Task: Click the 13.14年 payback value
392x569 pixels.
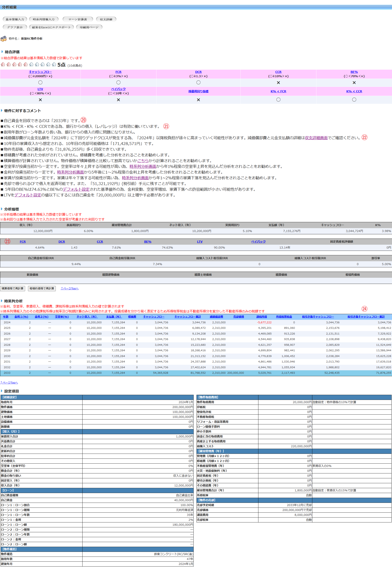Action: tap(285, 248)
